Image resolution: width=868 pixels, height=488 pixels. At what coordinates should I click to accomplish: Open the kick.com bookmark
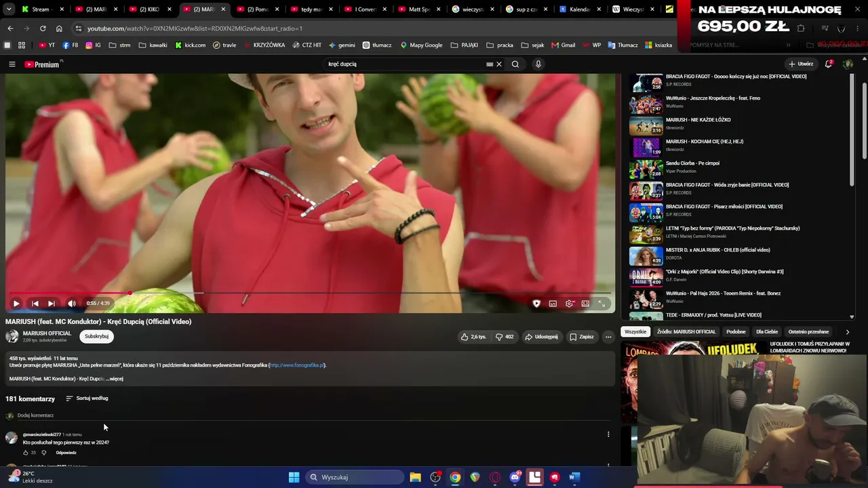click(191, 45)
